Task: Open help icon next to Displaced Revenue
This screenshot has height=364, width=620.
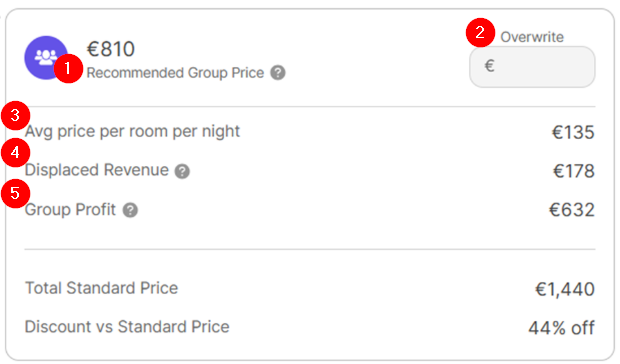Action: [182, 171]
